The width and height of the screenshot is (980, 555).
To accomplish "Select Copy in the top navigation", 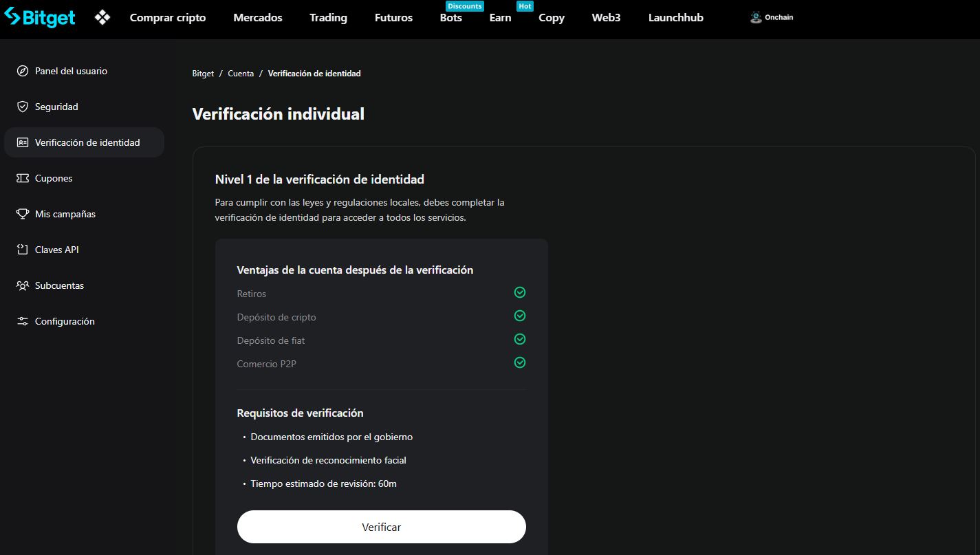I will 551,18.
